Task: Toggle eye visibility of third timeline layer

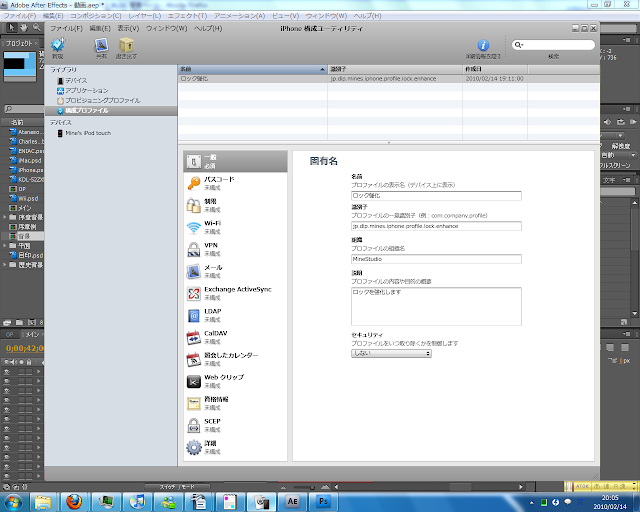Action: coord(7,390)
